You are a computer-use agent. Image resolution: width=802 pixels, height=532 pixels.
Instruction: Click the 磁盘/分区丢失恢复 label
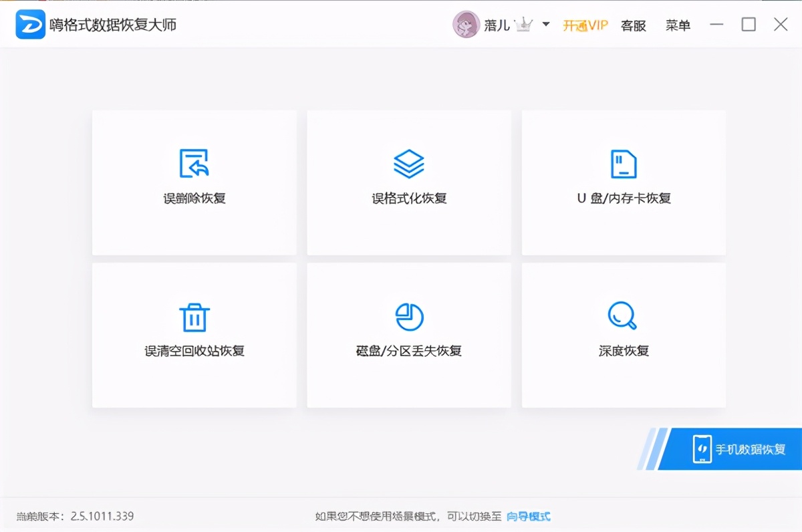[x=409, y=351]
